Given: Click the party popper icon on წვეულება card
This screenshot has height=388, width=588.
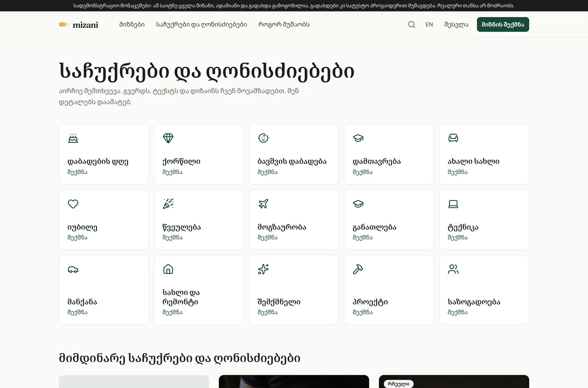Looking at the screenshot, I should (x=168, y=204).
